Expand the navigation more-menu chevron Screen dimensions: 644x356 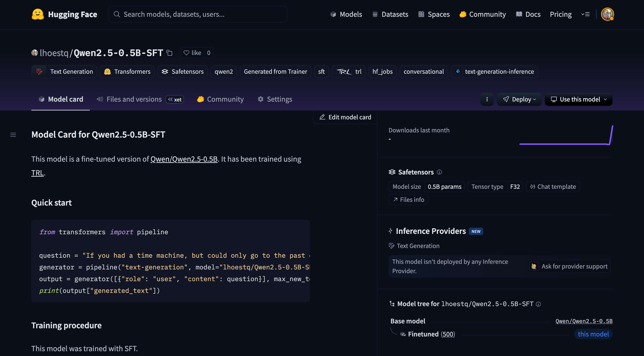tap(585, 14)
